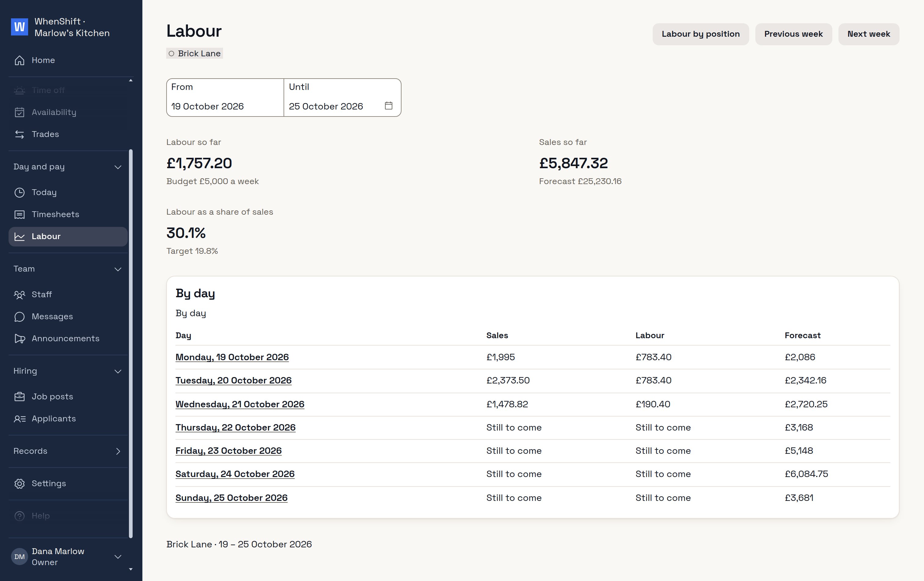Go to Next week

click(868, 34)
